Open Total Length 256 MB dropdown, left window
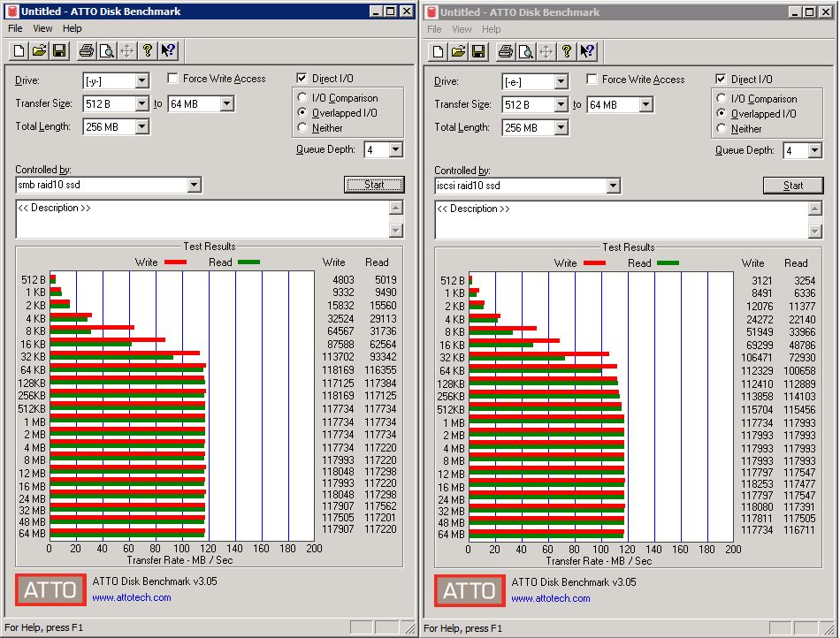The height and width of the screenshot is (638, 840). (141, 127)
